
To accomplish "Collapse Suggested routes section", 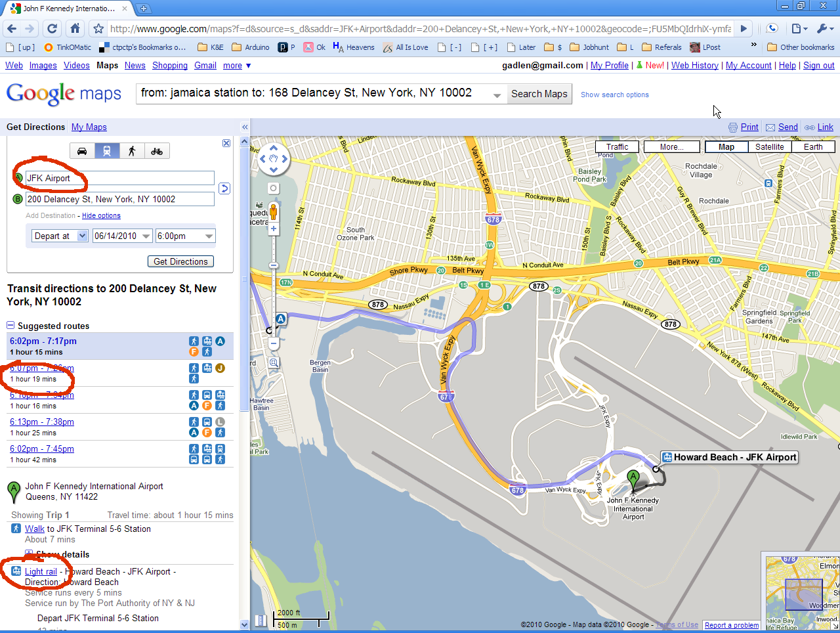I will [10, 326].
